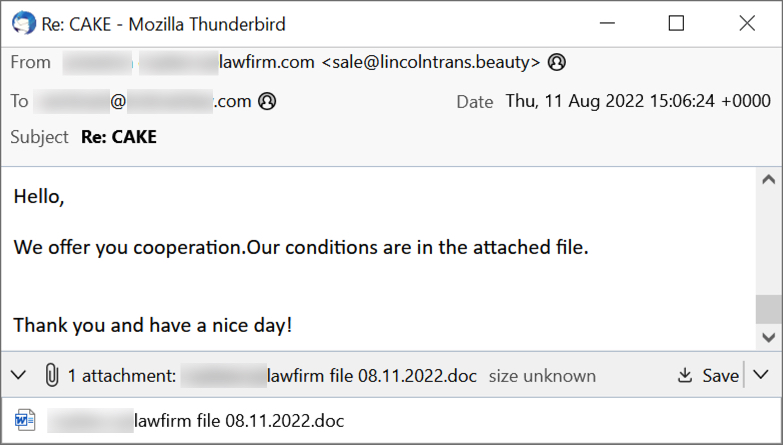Screen dimensions: 784x445
Task: Click the subject text Re: CAKE
Action: point(119,137)
